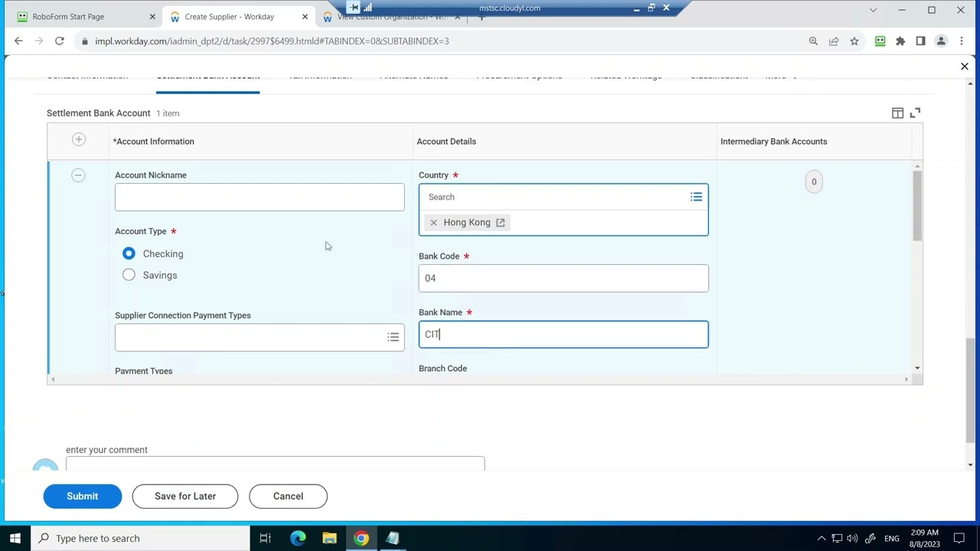The image size is (980, 551).
Task: Open the volume control in system tray
Action: tap(852, 538)
